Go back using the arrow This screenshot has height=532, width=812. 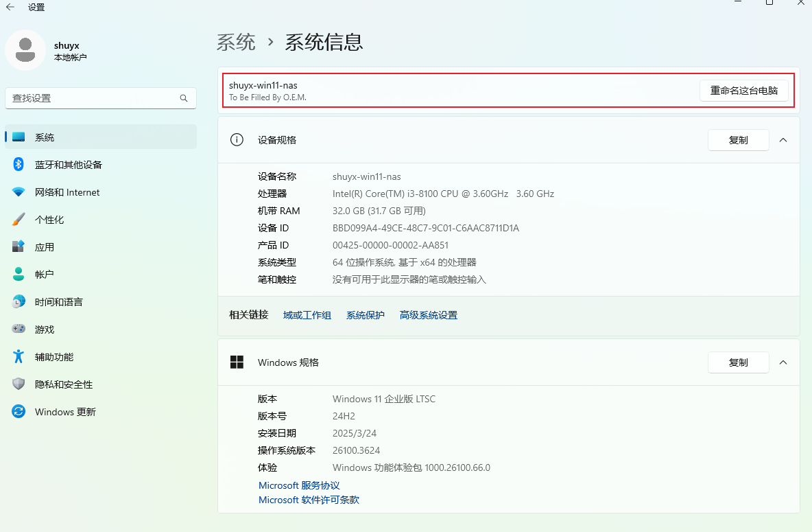pyautogui.click(x=10, y=6)
